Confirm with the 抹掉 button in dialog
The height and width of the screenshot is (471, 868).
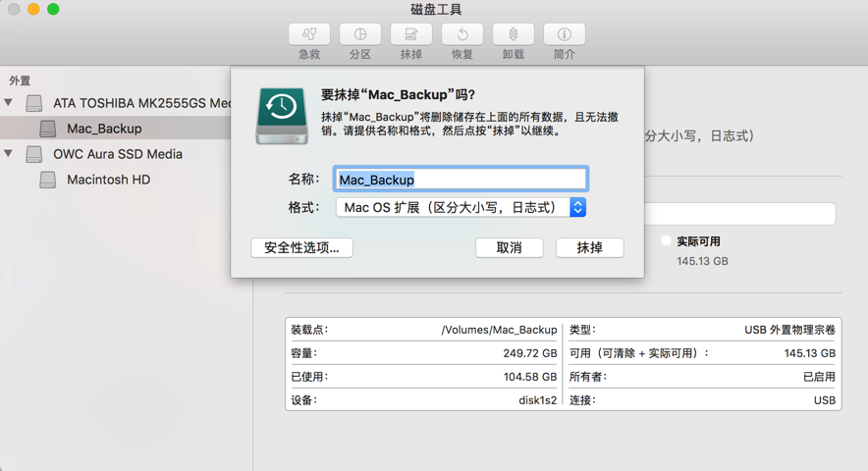tap(589, 247)
